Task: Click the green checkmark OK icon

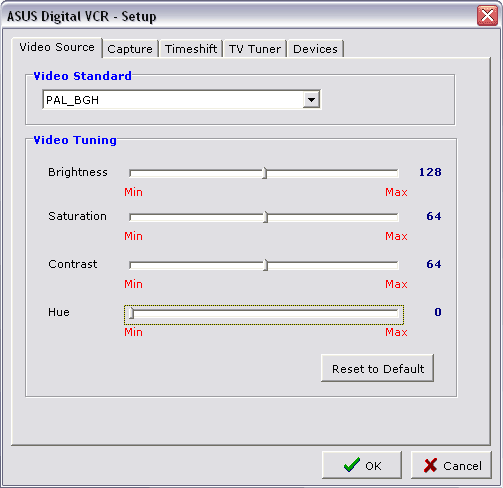Action: (x=352, y=465)
